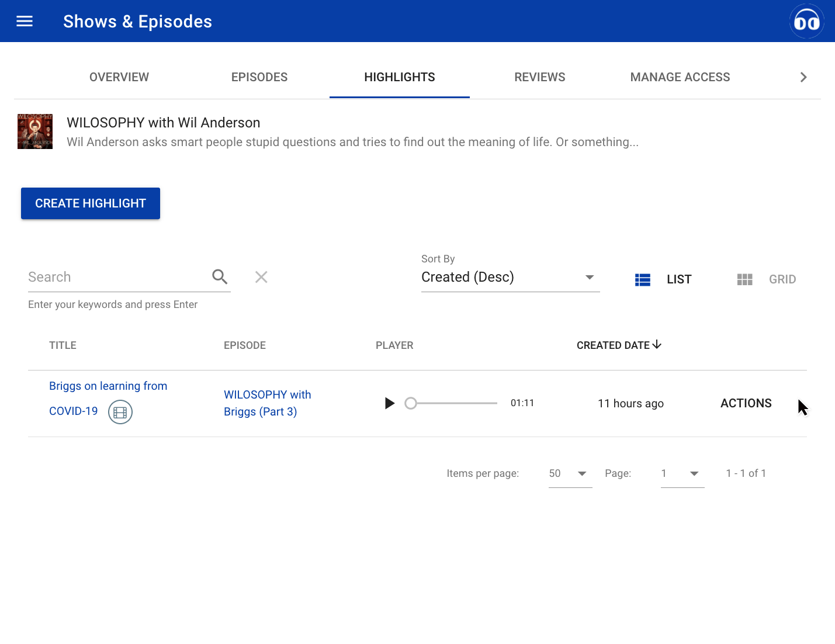Select the HIGHLIGHTS tab
Screen dimensions: 835x644
[400, 77]
